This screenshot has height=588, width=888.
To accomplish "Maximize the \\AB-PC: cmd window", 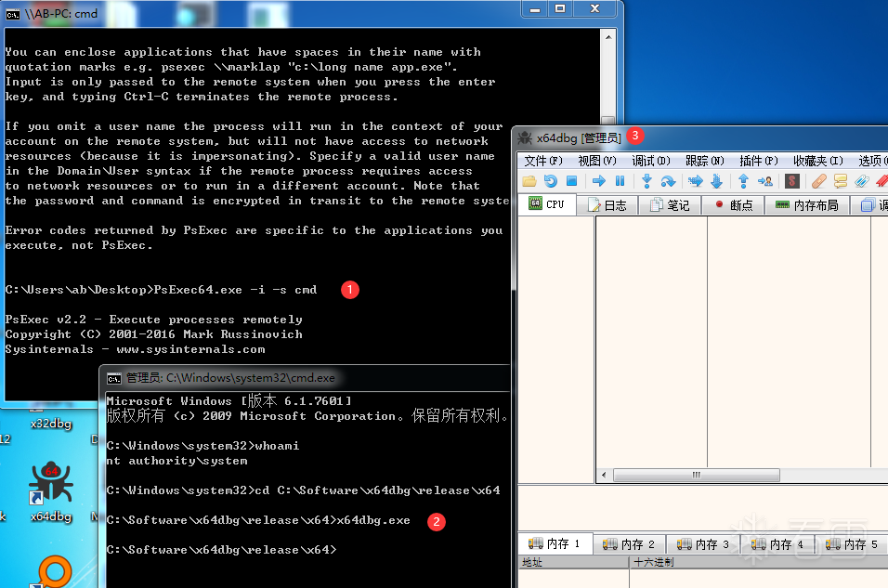I will pos(561,8).
